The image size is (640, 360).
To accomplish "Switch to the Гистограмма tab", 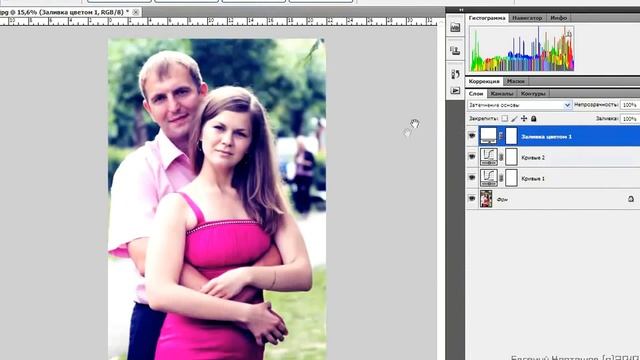I will click(x=487, y=18).
